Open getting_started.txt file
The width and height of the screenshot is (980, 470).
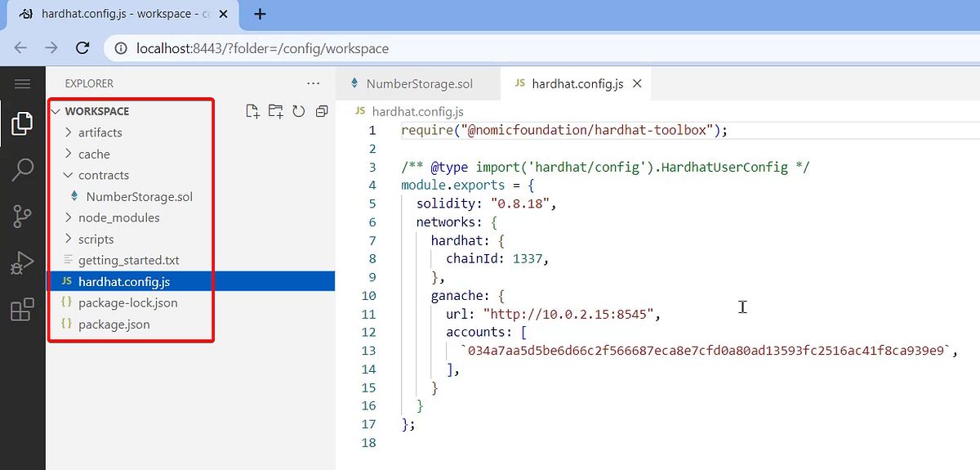click(x=131, y=260)
